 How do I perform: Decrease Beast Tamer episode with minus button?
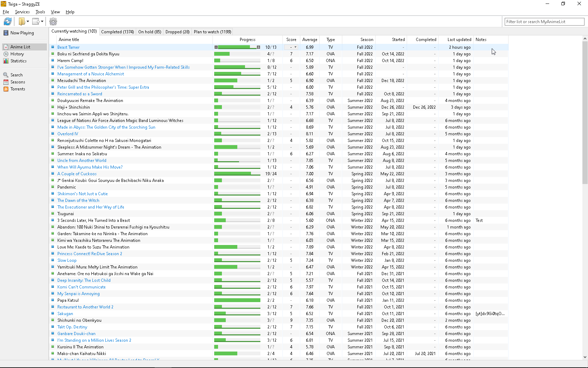pyautogui.click(x=216, y=47)
